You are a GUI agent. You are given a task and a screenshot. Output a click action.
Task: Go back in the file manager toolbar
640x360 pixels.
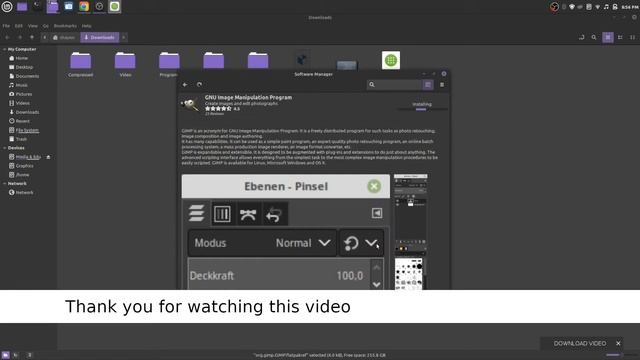(x=7, y=37)
